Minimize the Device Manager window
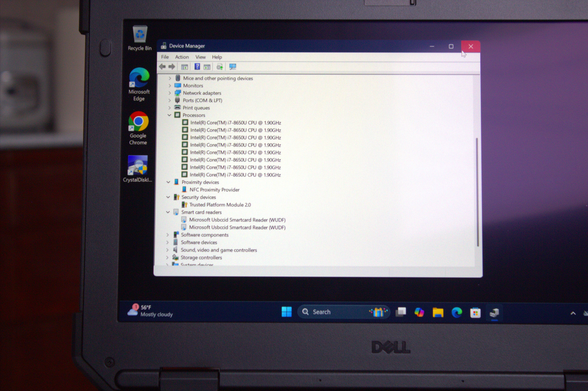The image size is (588, 391). (432, 46)
